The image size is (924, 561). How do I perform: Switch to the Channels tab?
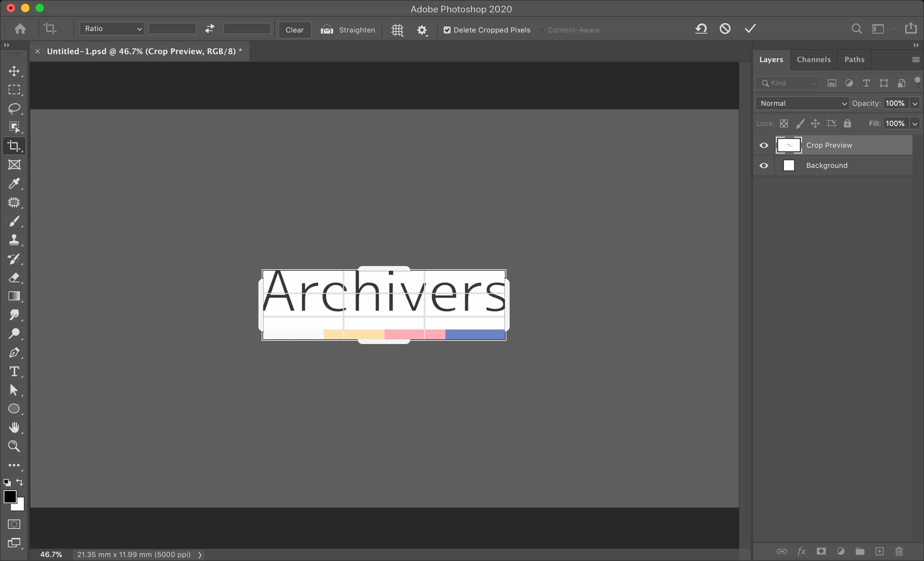pos(814,60)
